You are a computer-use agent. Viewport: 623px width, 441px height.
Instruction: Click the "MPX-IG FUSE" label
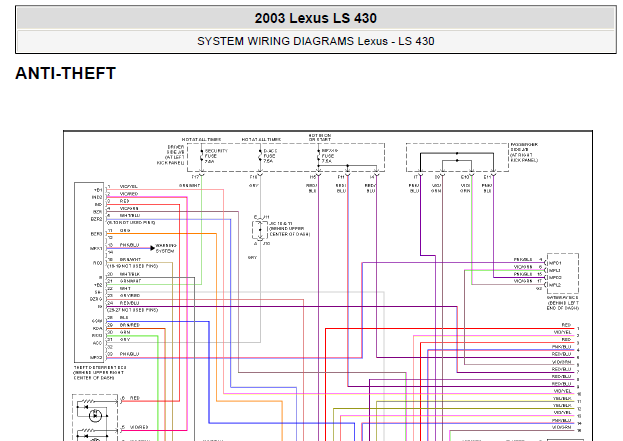click(329, 156)
